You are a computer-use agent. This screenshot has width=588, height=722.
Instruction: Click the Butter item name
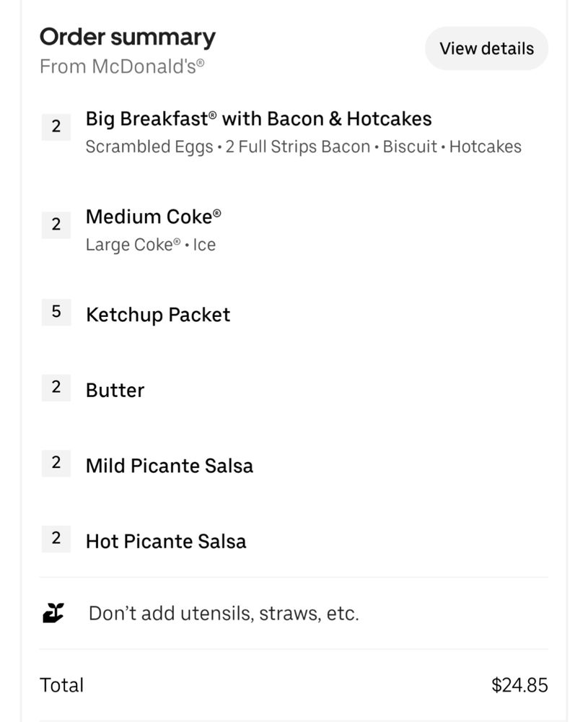115,391
